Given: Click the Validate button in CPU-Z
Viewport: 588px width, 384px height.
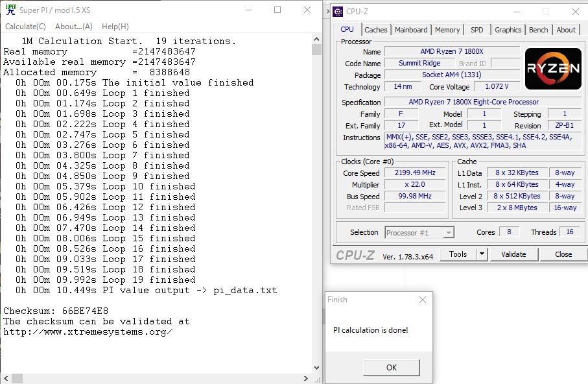Looking at the screenshot, I should (x=513, y=254).
